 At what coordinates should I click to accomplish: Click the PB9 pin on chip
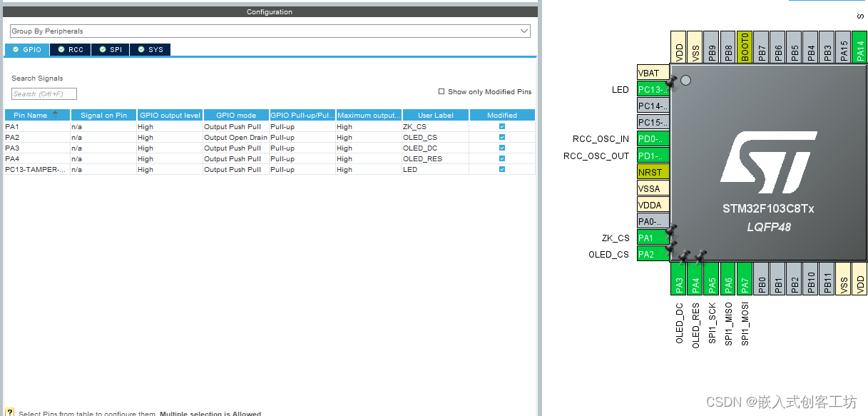(x=712, y=47)
